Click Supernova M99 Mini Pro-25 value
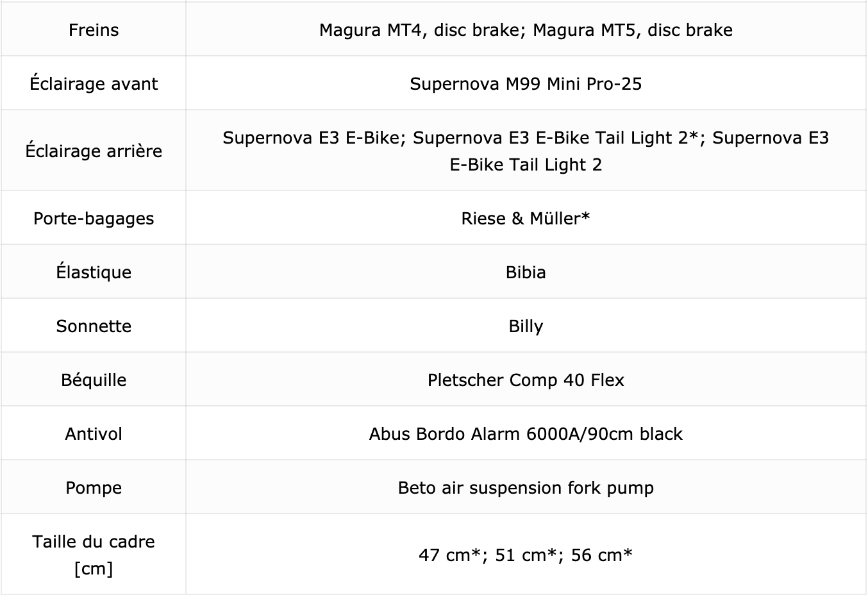The width and height of the screenshot is (868, 595). point(526,84)
